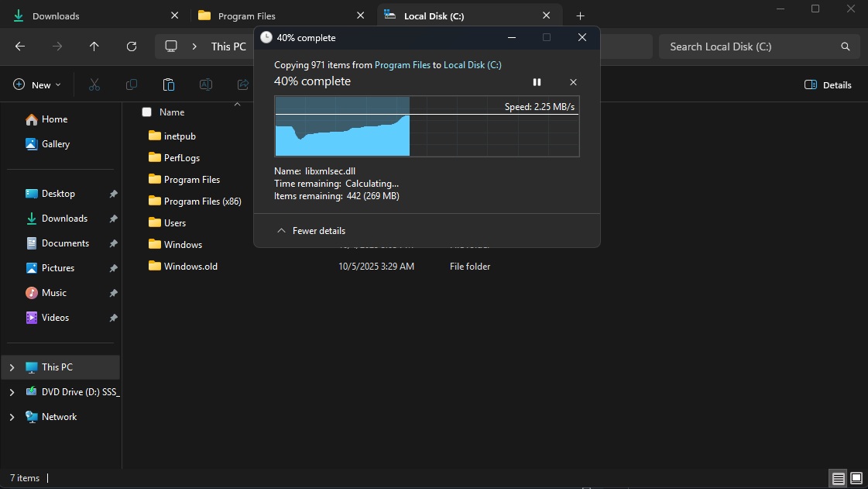
Task: Click the Share icon in the toolbar
Action: [242, 84]
